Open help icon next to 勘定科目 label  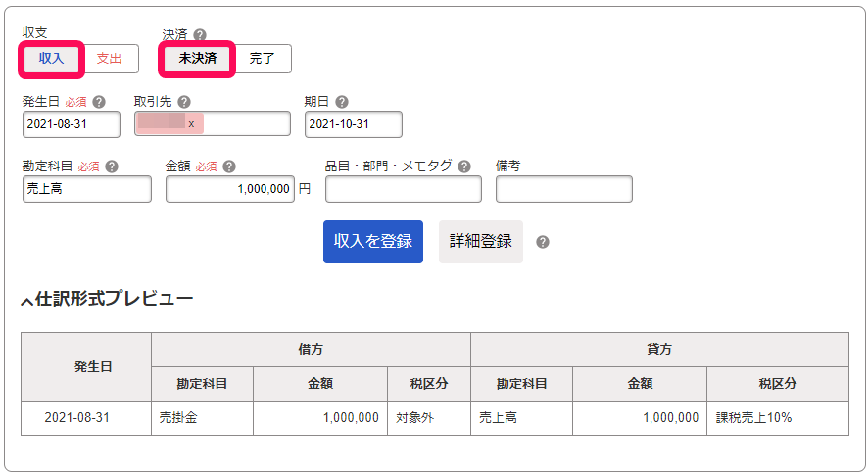point(112,166)
